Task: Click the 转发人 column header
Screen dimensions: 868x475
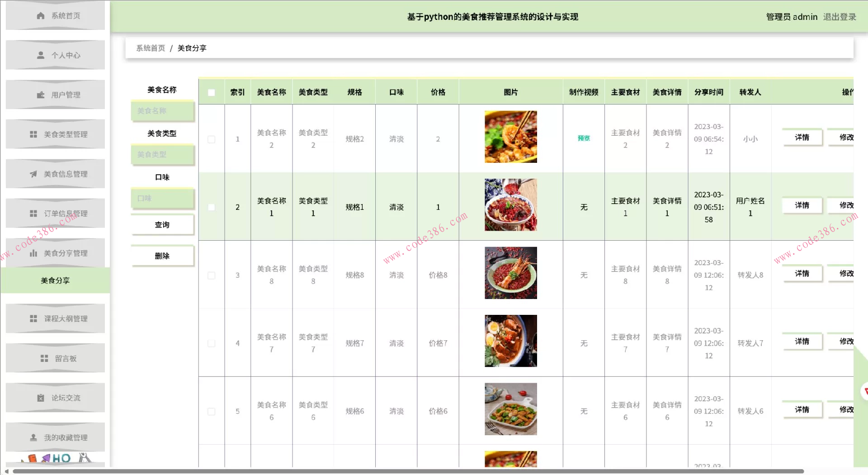Action: tap(750, 92)
